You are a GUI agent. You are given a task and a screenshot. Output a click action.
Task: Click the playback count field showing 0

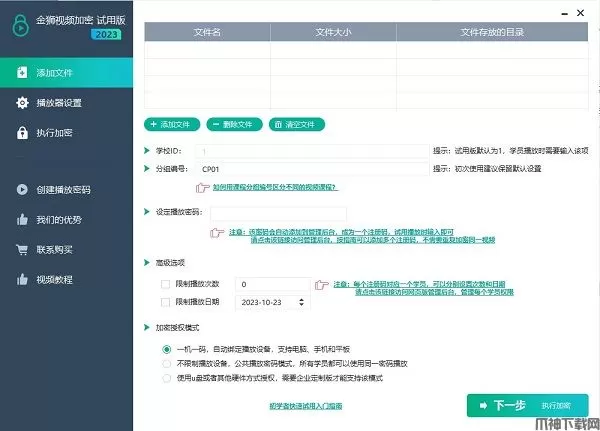pyautogui.click(x=273, y=284)
